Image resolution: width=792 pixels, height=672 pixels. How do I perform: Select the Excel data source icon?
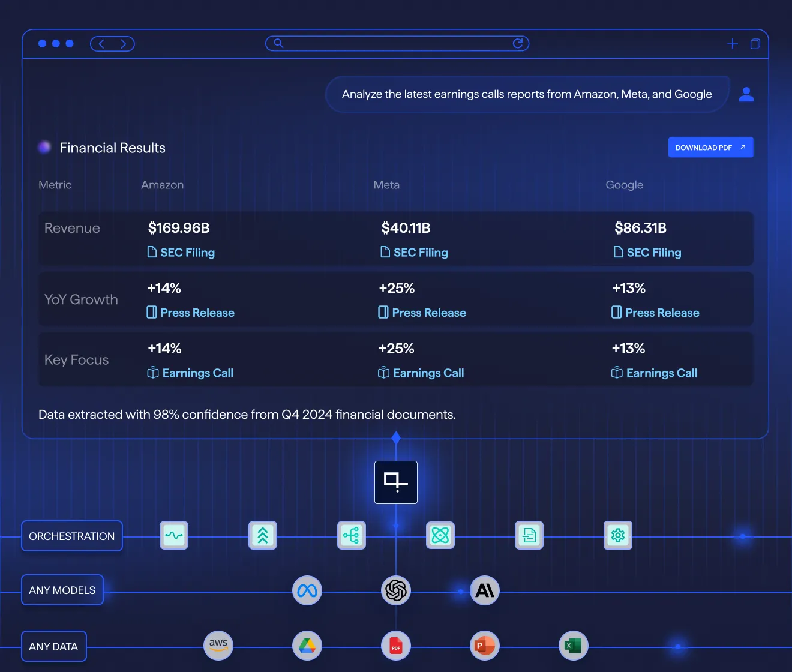click(x=574, y=646)
